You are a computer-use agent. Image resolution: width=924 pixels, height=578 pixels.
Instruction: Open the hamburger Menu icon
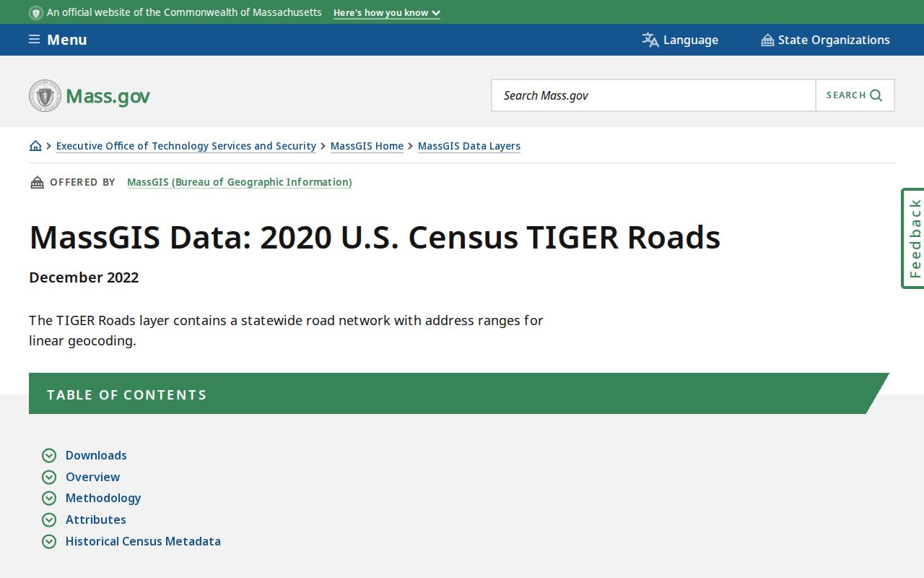pos(34,40)
